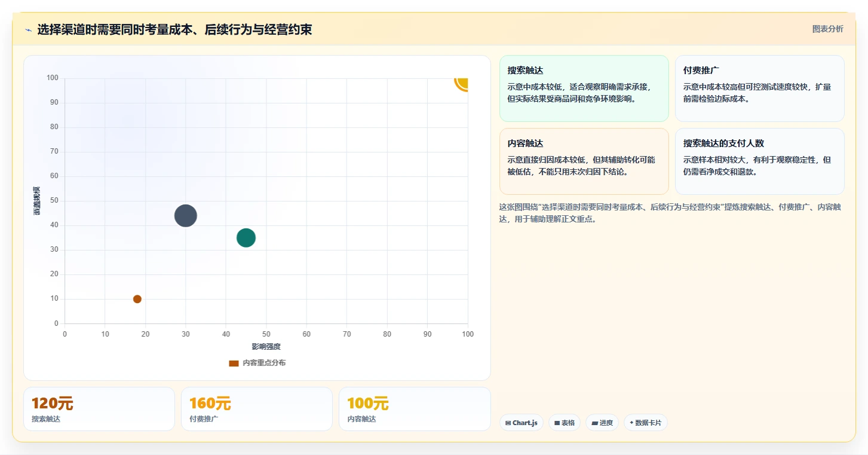Click the 图表分析 label in header
The height and width of the screenshot is (455, 868).
click(x=827, y=29)
